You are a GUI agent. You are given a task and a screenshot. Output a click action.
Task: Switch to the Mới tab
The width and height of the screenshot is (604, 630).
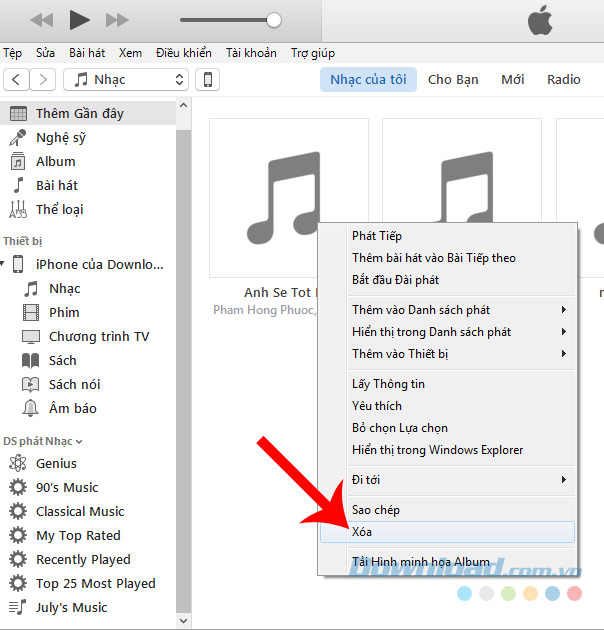[512, 80]
